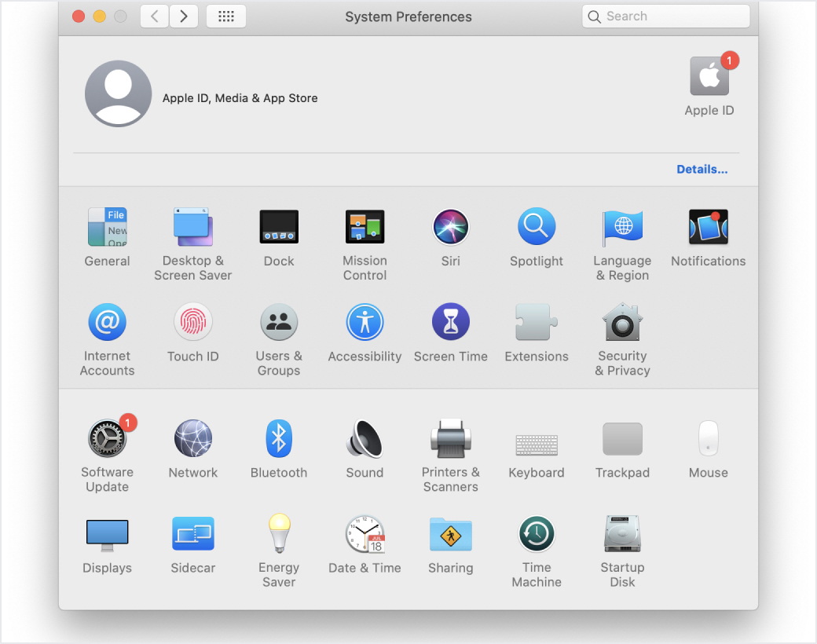Image resolution: width=817 pixels, height=644 pixels.
Task: Open Software Update pane
Action: 107,439
